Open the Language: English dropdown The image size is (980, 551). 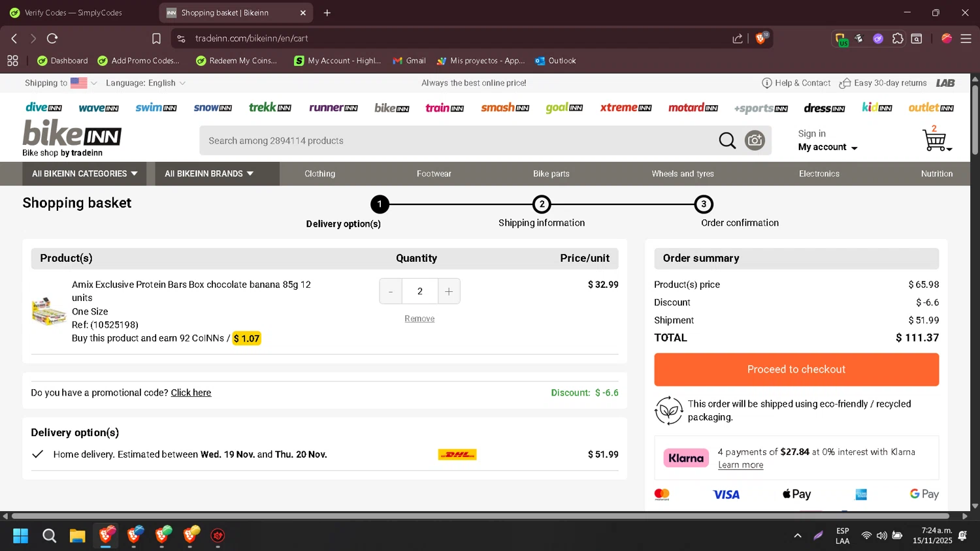[x=146, y=83]
